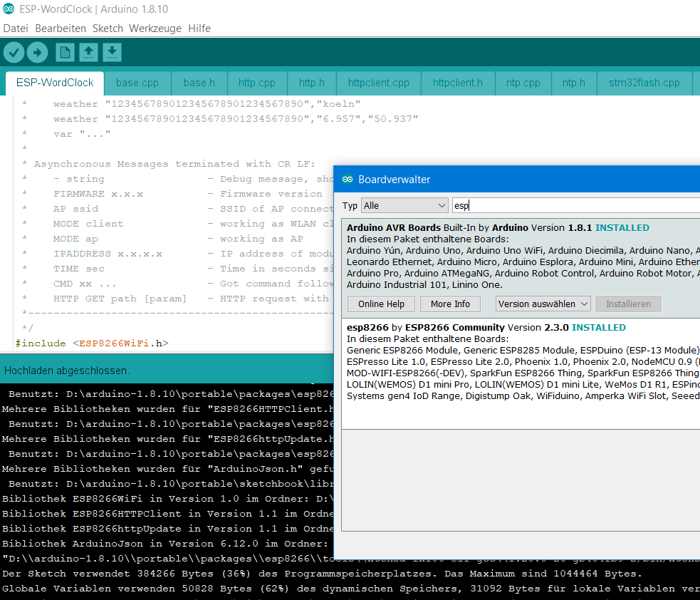Screen dimensions: 700x600
Task: Open sketch with up-arrow toolbar icon
Action: click(88, 52)
